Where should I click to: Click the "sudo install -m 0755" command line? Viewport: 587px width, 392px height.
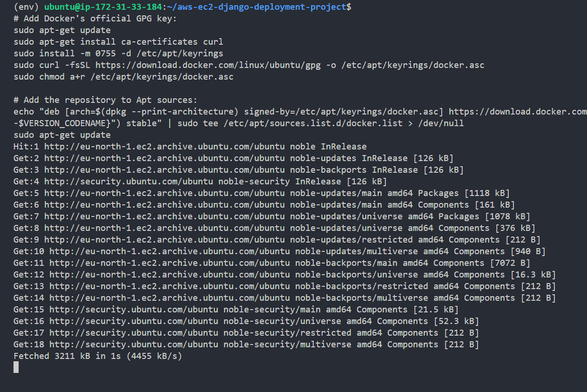[x=118, y=54]
